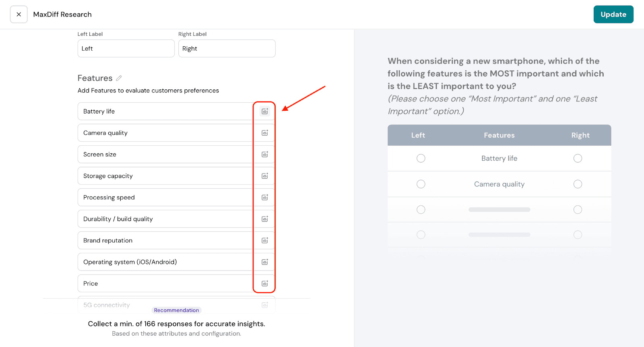Select Left radio for Camera quality

coord(421,184)
